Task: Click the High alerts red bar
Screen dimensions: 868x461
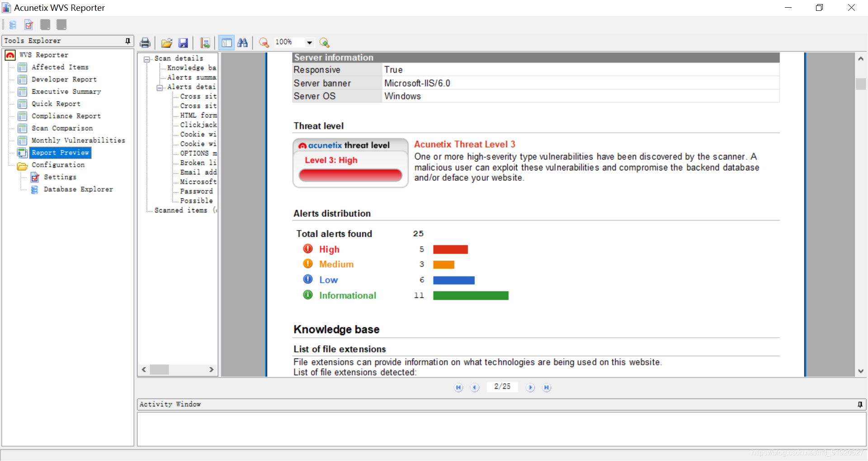Action: click(x=450, y=249)
